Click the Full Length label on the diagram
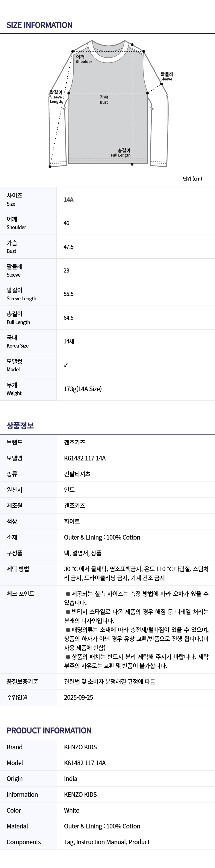 121,153
